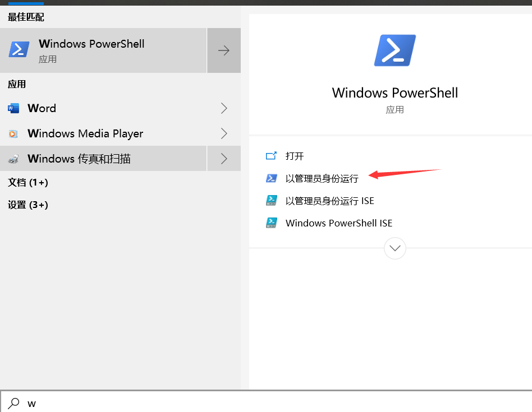Click the Windows PowerShell title in preview pane
The width and height of the screenshot is (532, 412).
395,93
